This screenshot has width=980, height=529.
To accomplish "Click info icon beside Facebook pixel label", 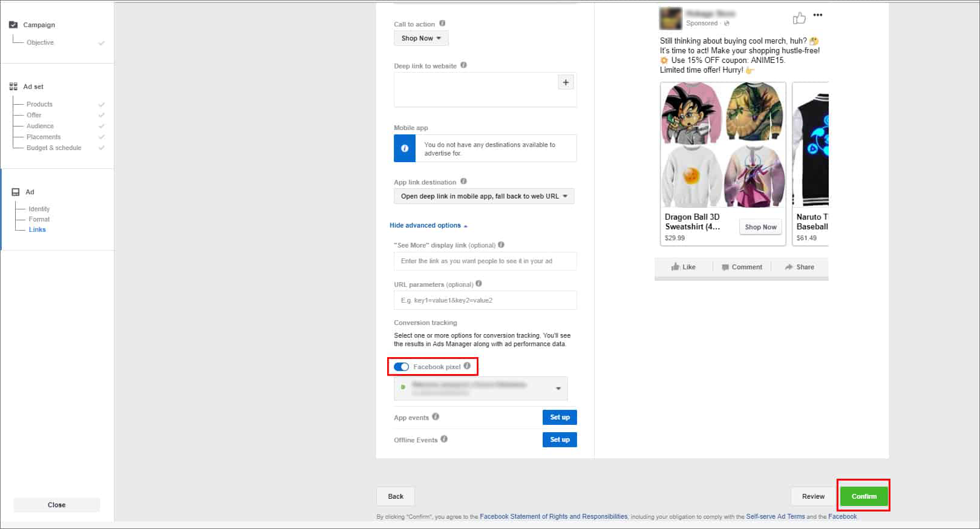I will pyautogui.click(x=467, y=366).
